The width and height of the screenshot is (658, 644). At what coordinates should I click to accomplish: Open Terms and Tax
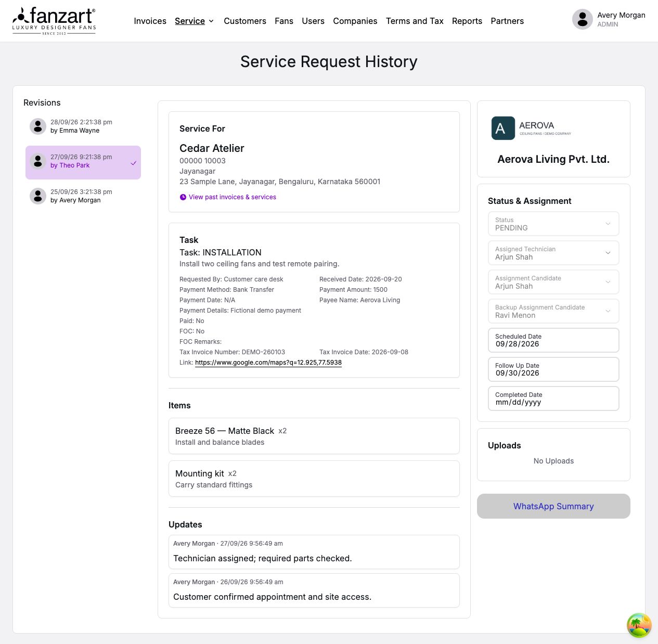415,21
